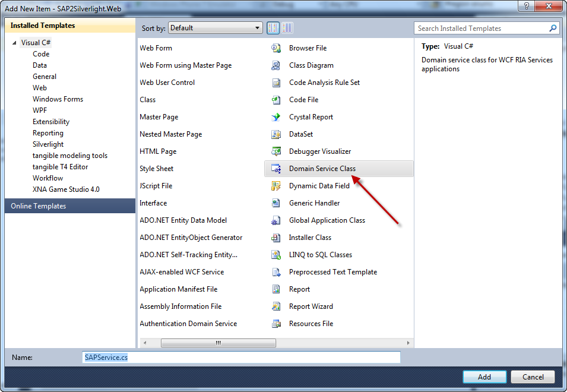Choose the LINQ to SQL Classes icon
The image size is (567, 392).
tap(276, 255)
